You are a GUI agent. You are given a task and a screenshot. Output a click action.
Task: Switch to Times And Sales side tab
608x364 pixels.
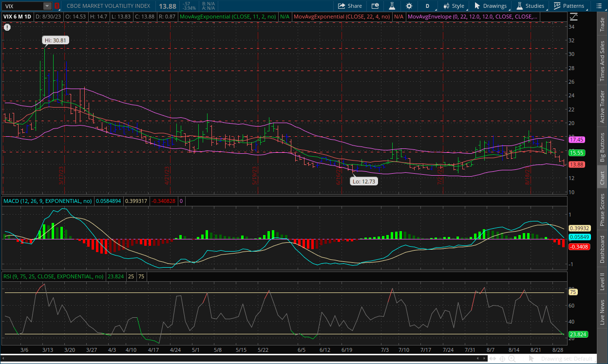(603, 61)
